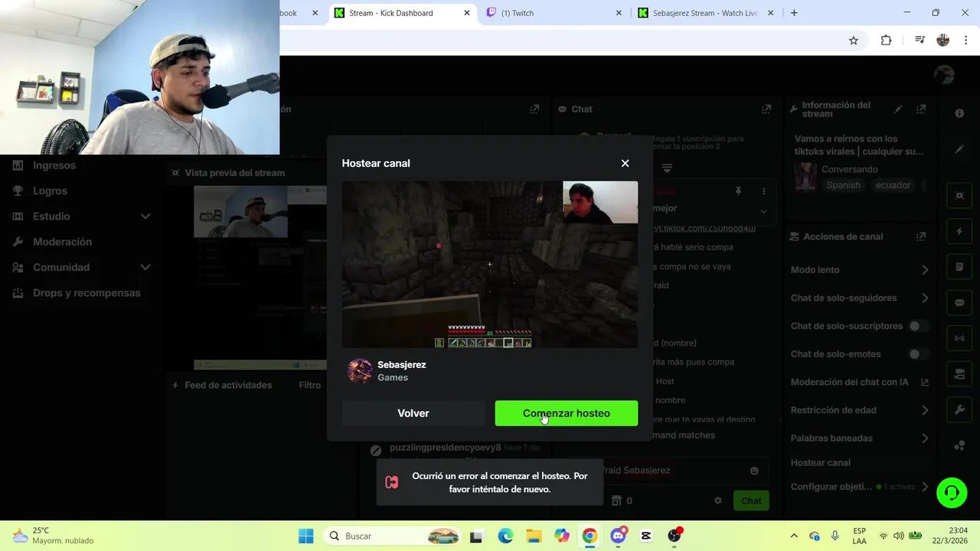
Task: Click the three-dots cluster icon in the right rail
Action: click(959, 446)
